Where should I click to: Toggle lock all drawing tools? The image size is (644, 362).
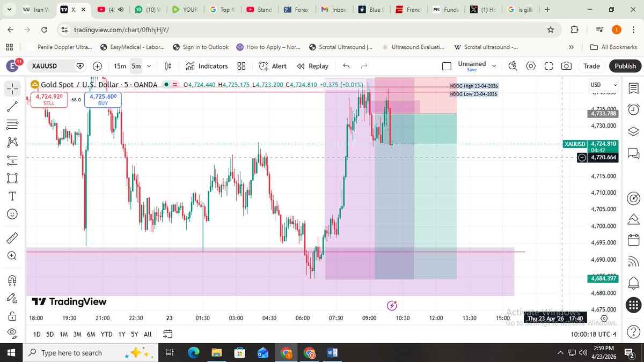pos(13,315)
